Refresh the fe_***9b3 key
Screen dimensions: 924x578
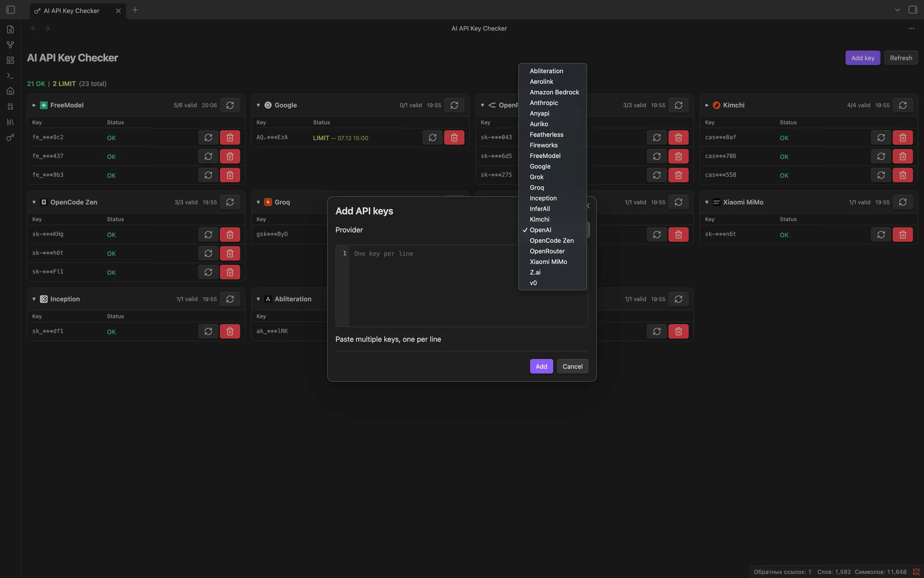click(x=208, y=175)
